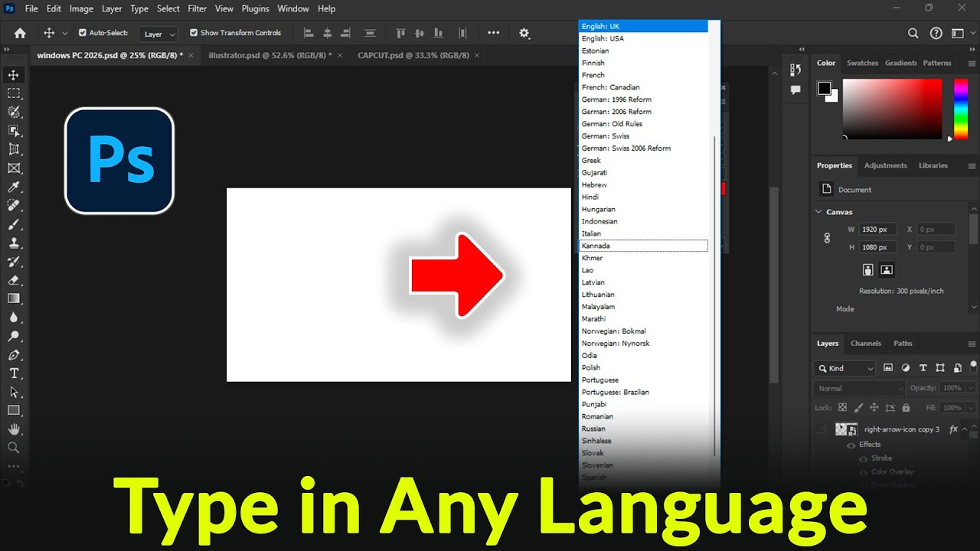Select the Crop tool
Viewport: 980px width, 551px height.
point(14,149)
